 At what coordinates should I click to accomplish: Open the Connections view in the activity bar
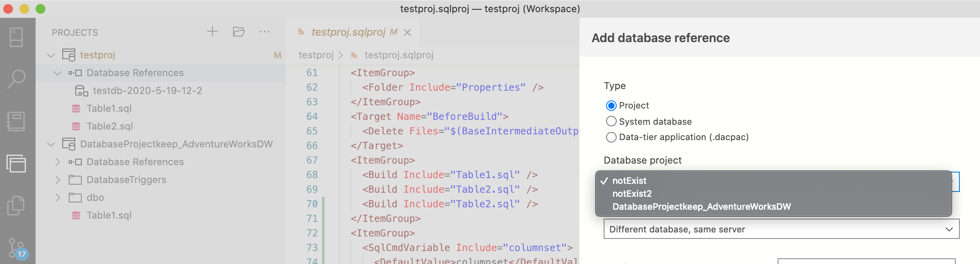click(16, 37)
